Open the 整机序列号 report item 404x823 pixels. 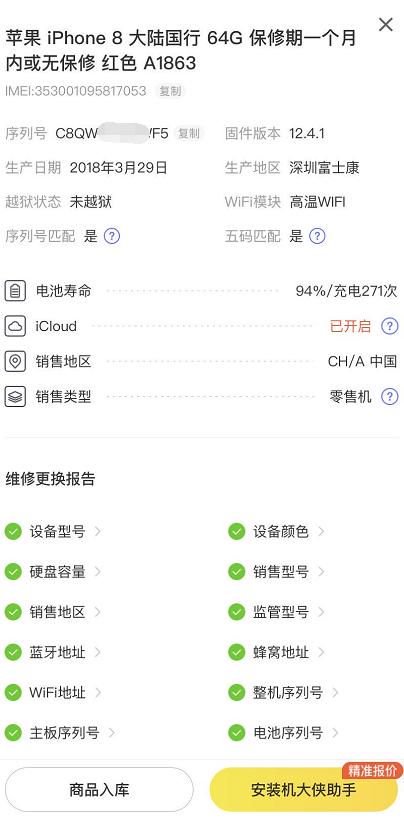tap(284, 693)
